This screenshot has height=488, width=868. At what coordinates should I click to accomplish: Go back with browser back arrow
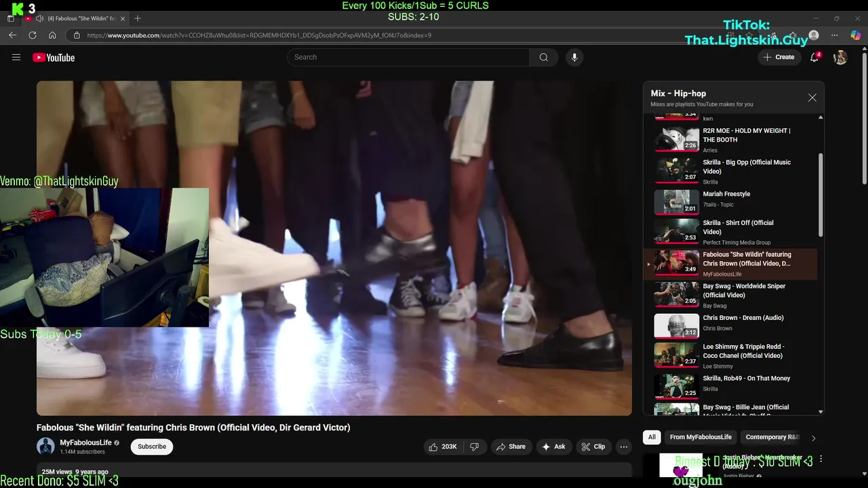click(x=13, y=35)
